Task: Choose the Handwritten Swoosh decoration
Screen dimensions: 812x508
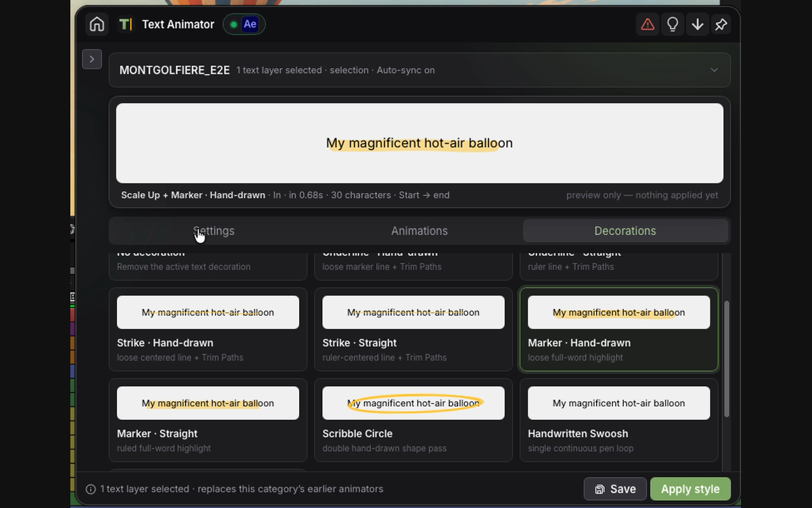Action: [x=619, y=421]
